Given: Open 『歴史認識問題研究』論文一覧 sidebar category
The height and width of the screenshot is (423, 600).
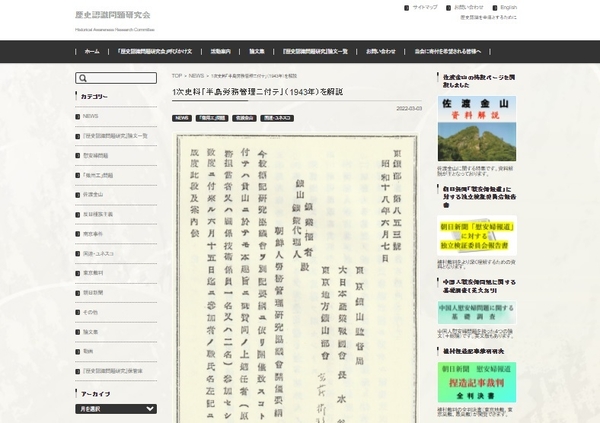Looking at the screenshot, I should 115,136.
